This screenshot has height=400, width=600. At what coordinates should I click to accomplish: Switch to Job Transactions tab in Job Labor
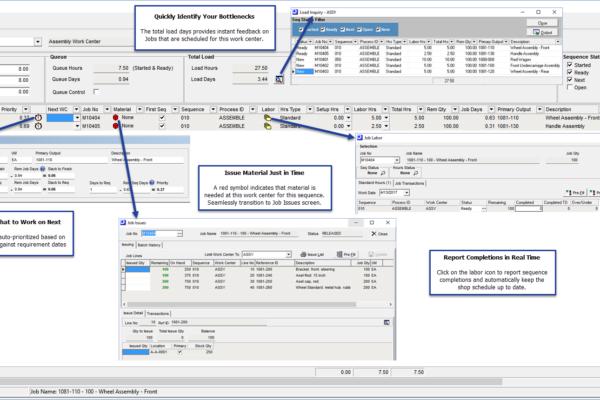[409, 183]
